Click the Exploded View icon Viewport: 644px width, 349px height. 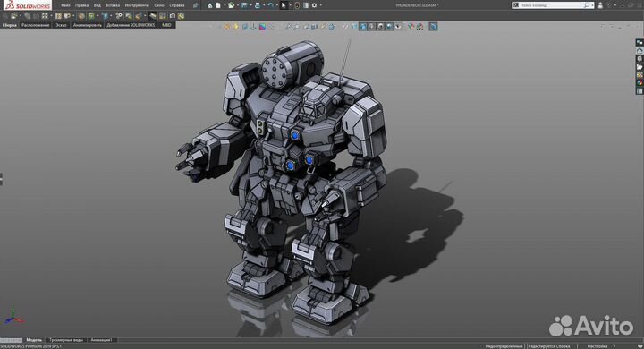pyautogui.click(x=138, y=15)
